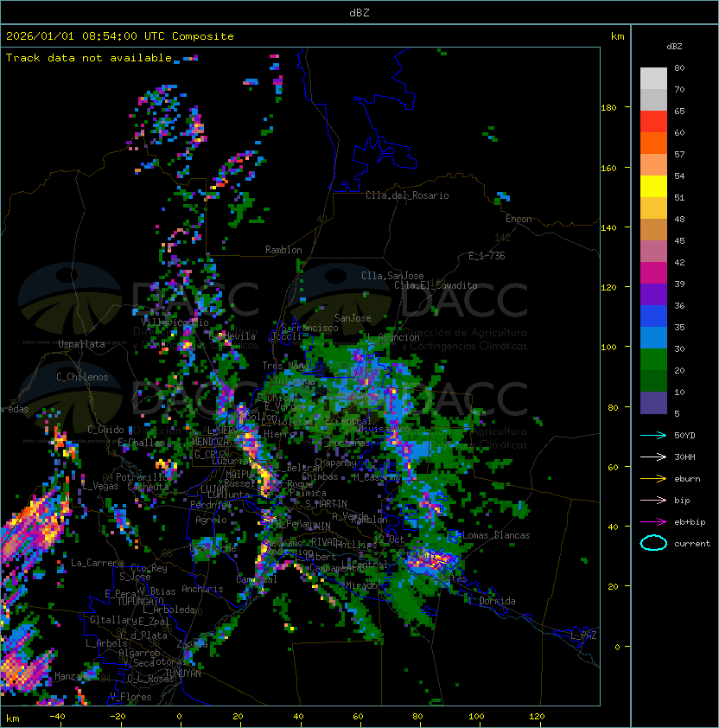Click the '-40' horizontal axis tick label
Screen dimensions: 719x728
[57, 717]
